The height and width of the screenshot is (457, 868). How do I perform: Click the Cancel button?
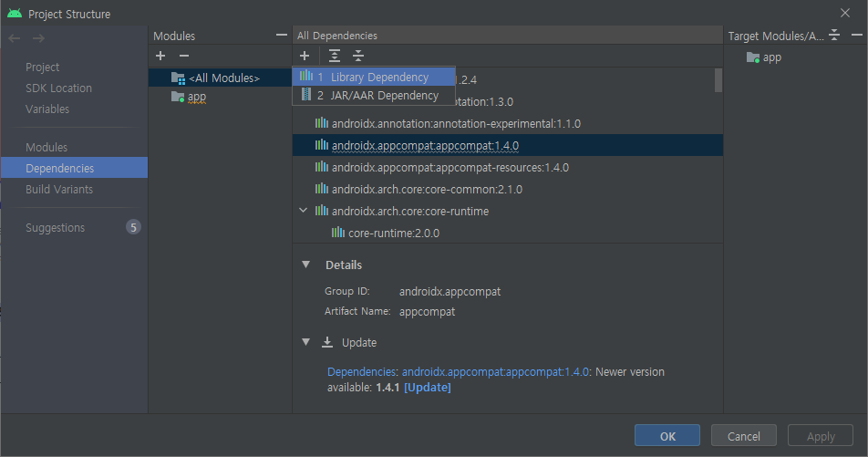click(x=743, y=436)
